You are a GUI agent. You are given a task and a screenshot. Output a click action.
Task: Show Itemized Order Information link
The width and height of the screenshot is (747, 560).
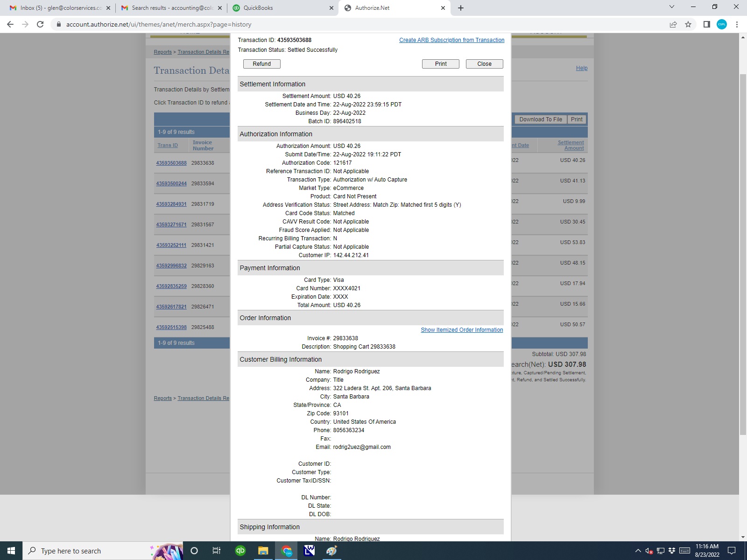click(x=462, y=330)
